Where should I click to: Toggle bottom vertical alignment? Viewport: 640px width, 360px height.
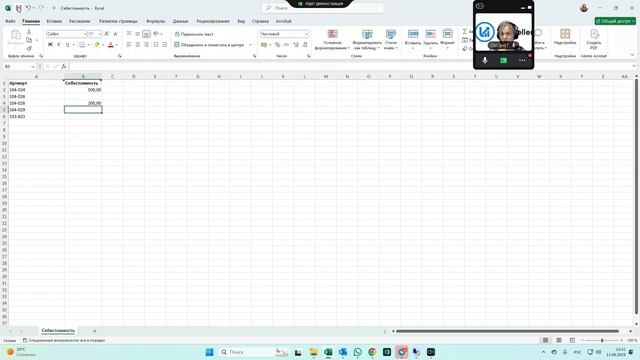click(146, 34)
